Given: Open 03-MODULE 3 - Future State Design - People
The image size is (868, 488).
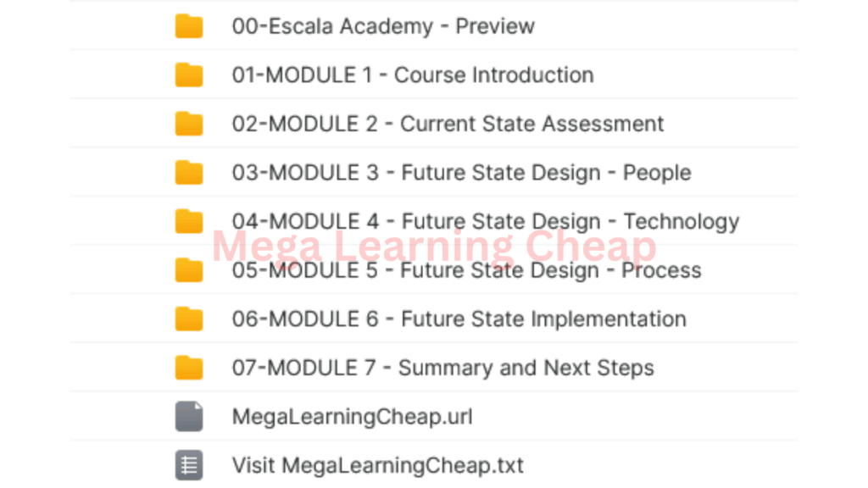Looking at the screenshot, I should coord(461,173).
